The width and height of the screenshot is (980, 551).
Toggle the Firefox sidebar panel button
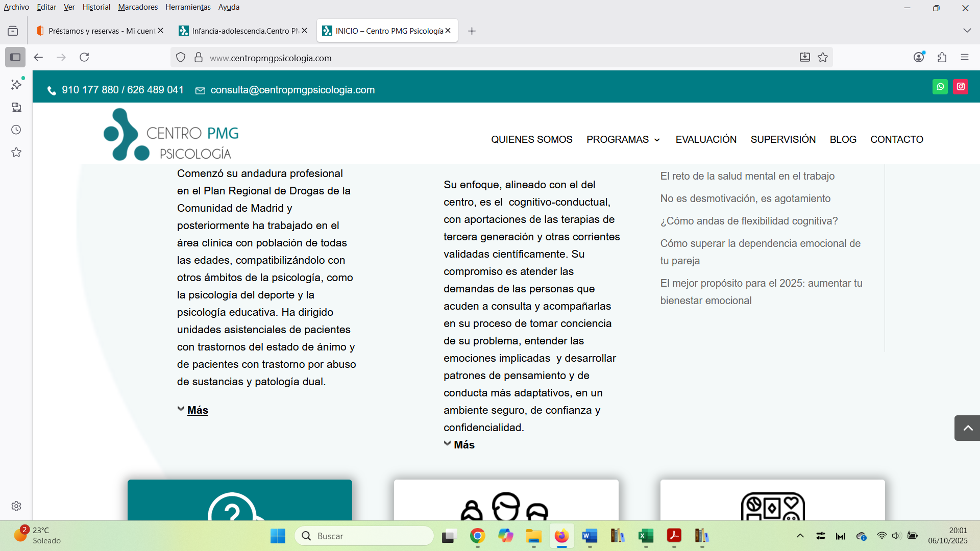point(15,58)
